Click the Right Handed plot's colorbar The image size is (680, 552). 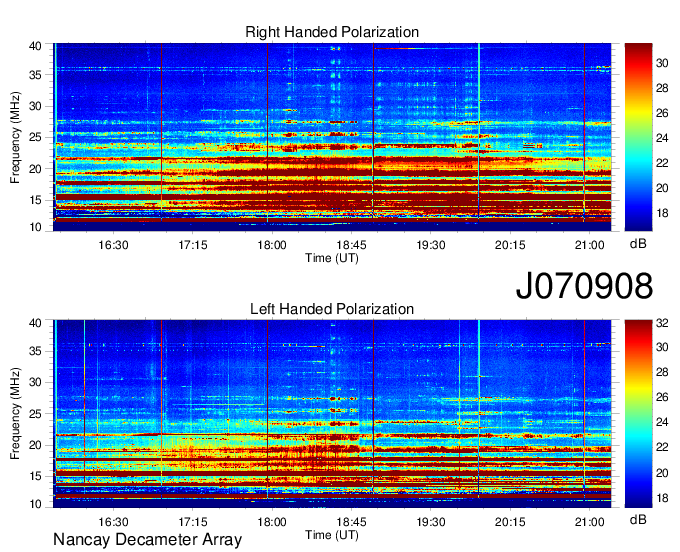click(638, 137)
